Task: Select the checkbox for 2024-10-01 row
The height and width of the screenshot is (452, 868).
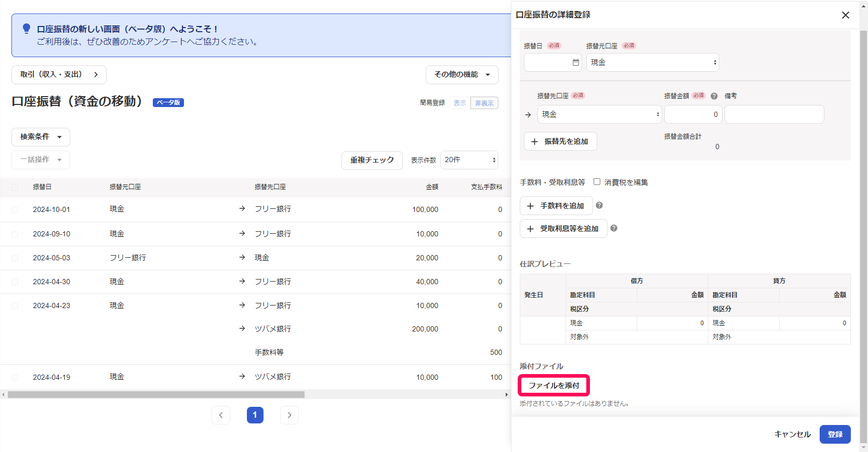Action: pos(15,210)
